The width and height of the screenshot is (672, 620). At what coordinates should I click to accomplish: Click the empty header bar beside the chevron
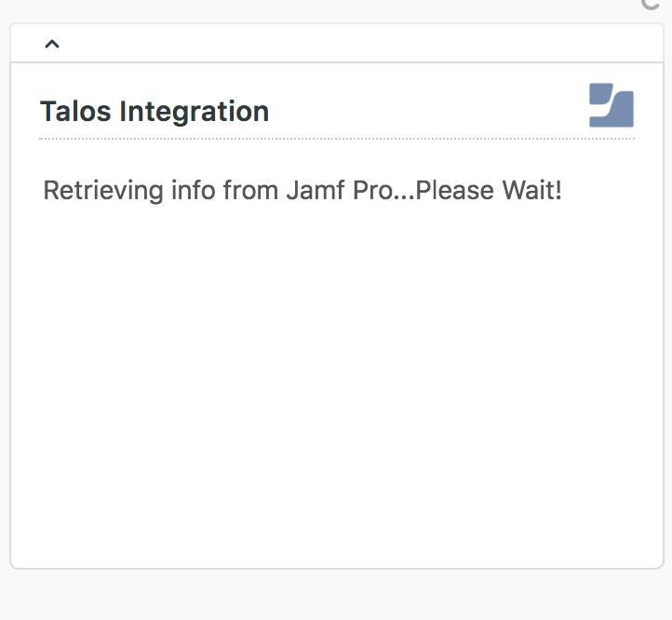[360, 44]
